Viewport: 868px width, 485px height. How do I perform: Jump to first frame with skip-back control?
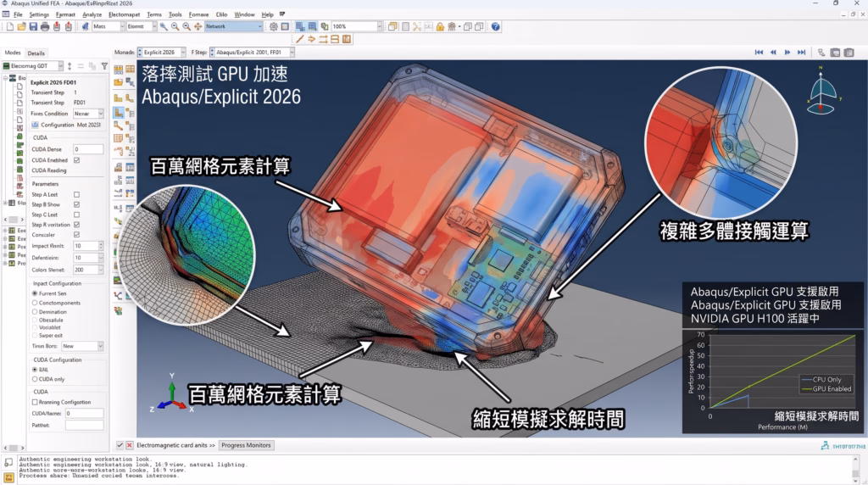click(x=759, y=53)
